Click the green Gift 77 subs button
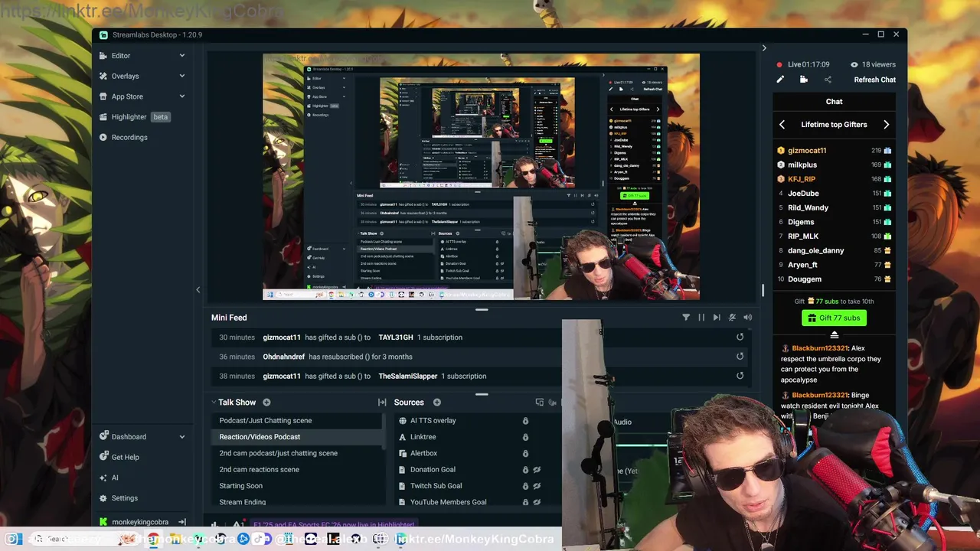 [834, 318]
